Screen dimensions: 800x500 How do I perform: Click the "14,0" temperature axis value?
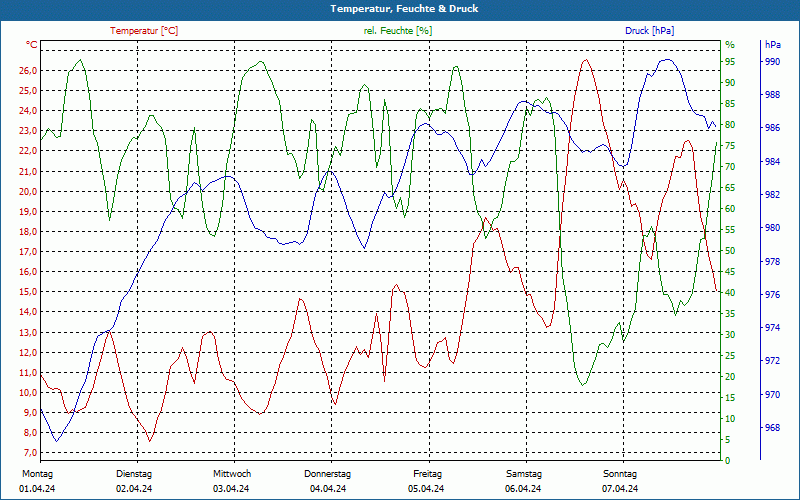(28, 312)
